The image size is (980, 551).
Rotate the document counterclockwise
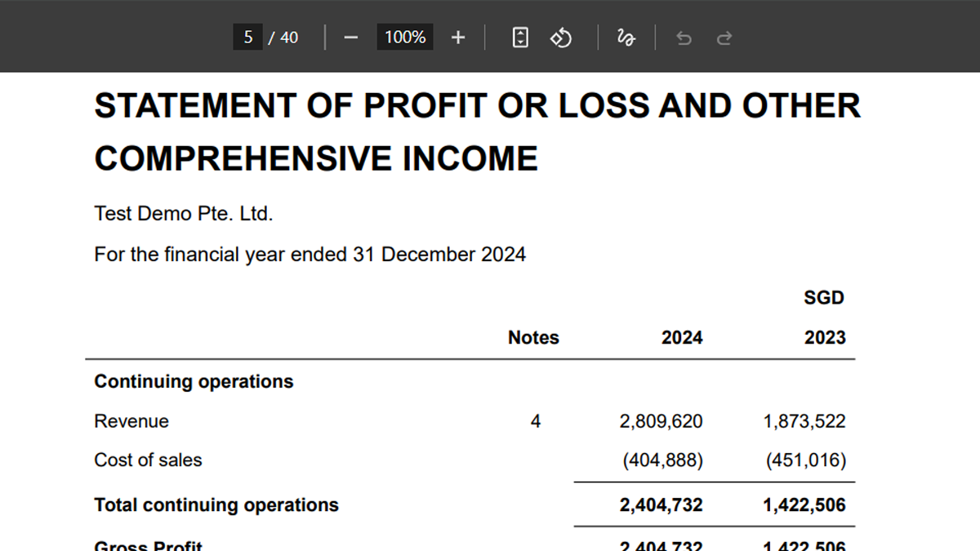tap(561, 38)
